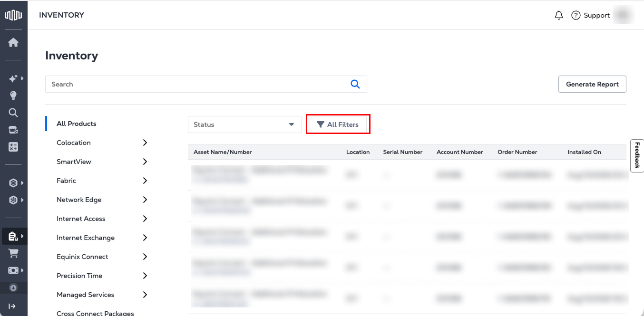Click the small circular down-arrow sidebar icon
The height and width of the screenshot is (316, 644).
(13, 287)
